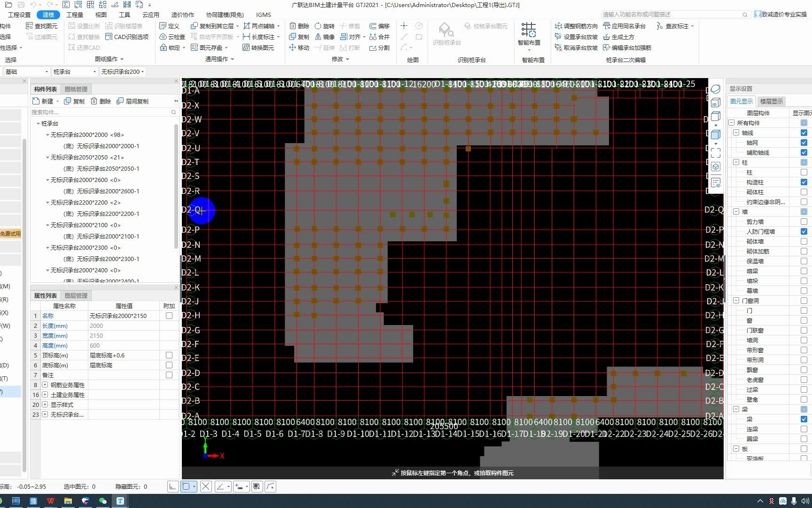Viewport: 812px width, 508px height.
Task: Switch to the 楼层显示 tab
Action: tap(771, 101)
